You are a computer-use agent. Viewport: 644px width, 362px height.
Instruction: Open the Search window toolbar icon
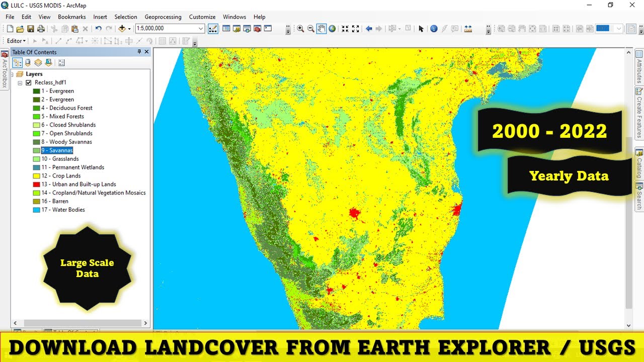pos(247,29)
